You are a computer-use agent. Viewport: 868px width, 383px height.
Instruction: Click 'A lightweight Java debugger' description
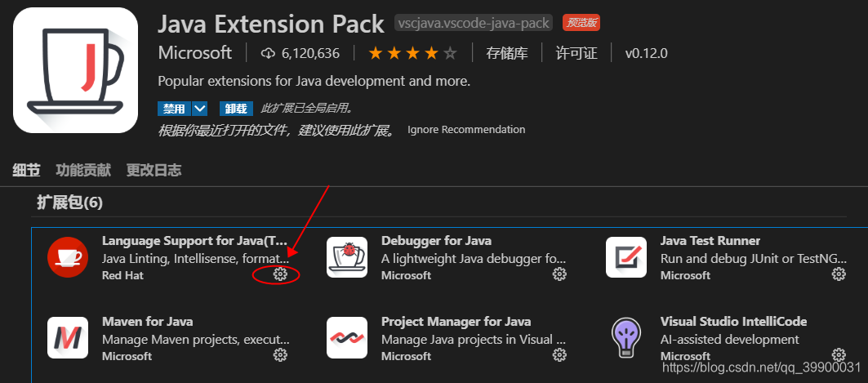474,259
